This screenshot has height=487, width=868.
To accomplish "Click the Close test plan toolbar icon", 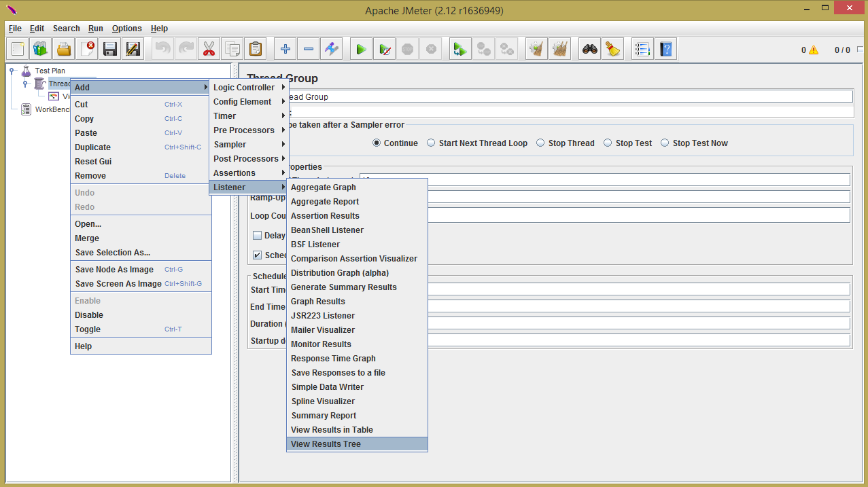I will tap(87, 49).
